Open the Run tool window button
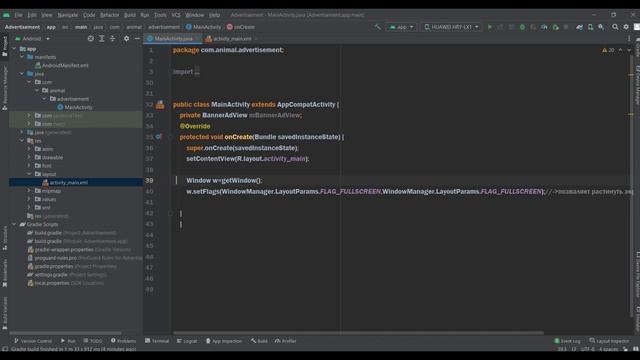The width and height of the screenshot is (640, 360). click(x=68, y=341)
